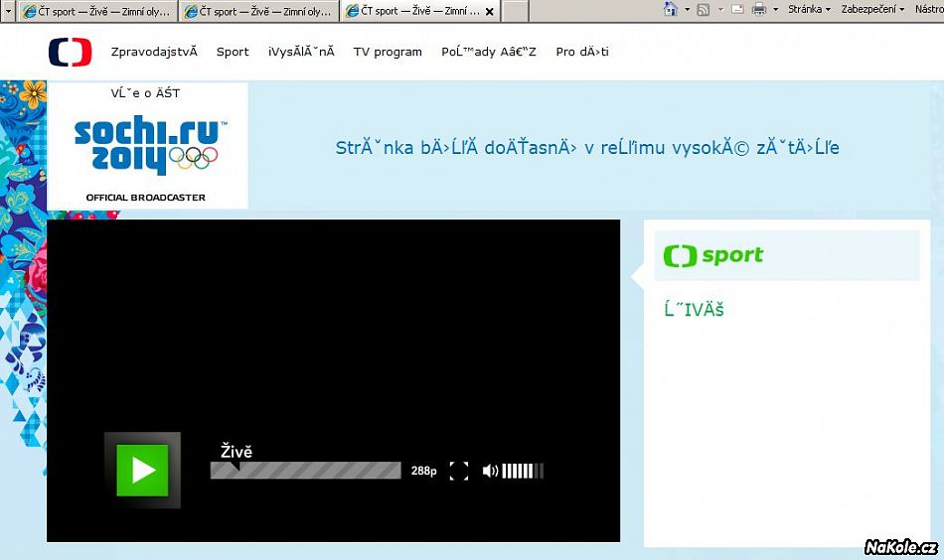
Task: Open the Stránka menu
Action: [x=809, y=9]
